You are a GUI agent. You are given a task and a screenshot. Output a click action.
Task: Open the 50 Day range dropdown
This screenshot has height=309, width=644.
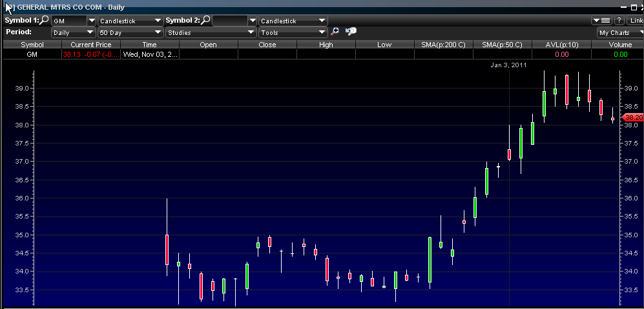[x=130, y=32]
